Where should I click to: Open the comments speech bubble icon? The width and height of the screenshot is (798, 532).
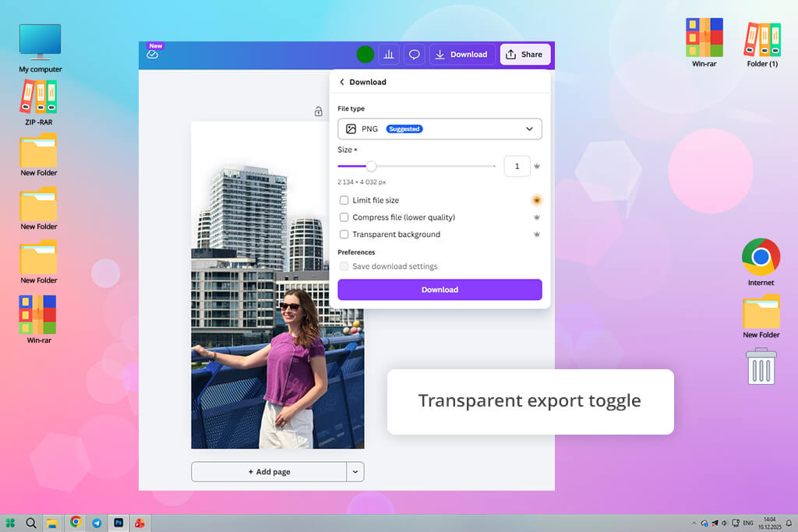415,55
